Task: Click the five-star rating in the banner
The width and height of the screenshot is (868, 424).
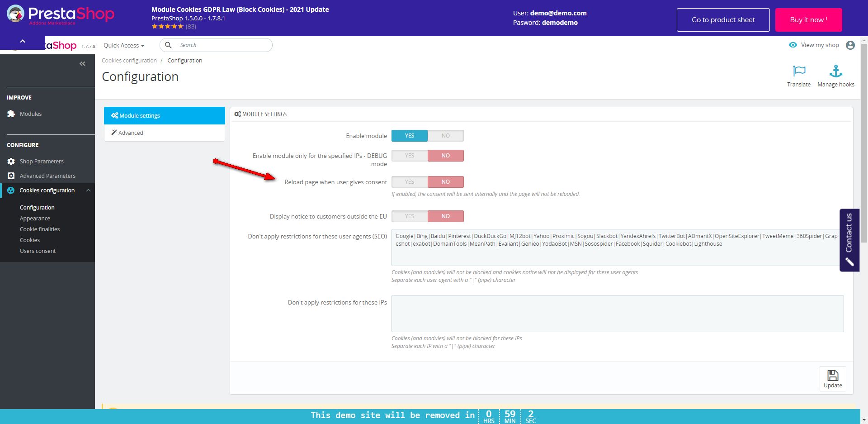Action: 168,26
